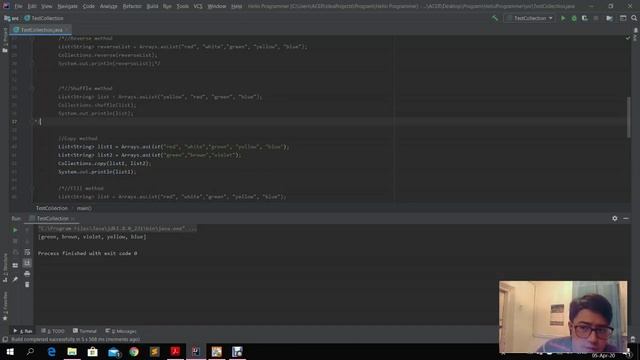Open the Messages tool window tab
Image resolution: width=640 pixels, height=360 pixels.
(x=121, y=331)
